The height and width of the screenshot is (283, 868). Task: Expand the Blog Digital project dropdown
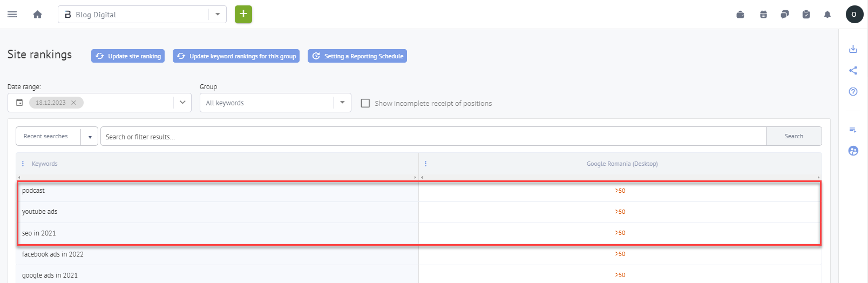pyautogui.click(x=218, y=15)
